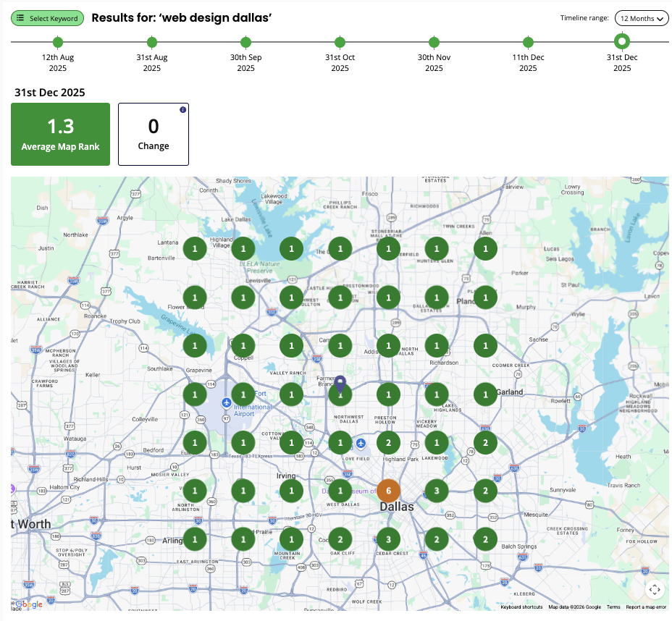The height and width of the screenshot is (621, 672).
Task: Choose the 30th Sep 2025 timeline point
Action: [x=246, y=43]
